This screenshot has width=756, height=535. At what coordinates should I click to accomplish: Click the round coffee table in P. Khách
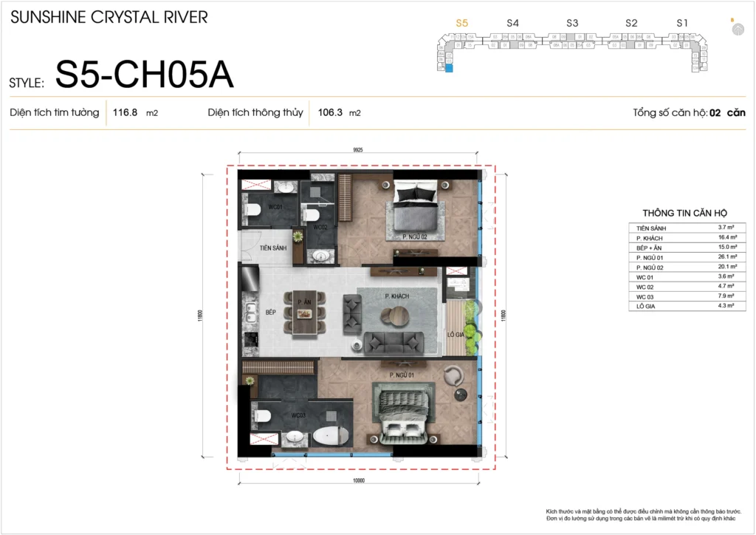tap(394, 316)
